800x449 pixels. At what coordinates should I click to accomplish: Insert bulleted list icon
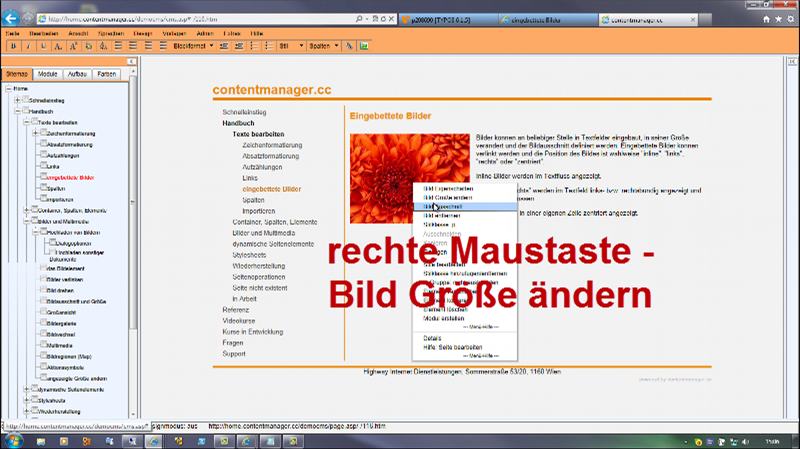[x=269, y=46]
